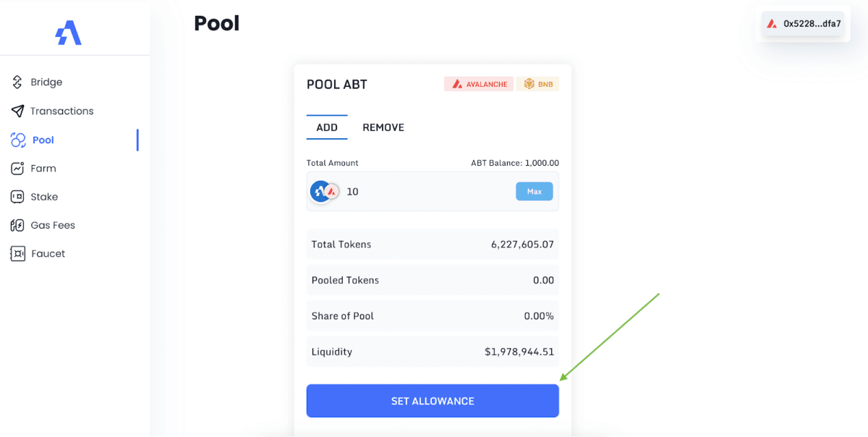The width and height of the screenshot is (868, 437).
Task: Click the Max button
Action: point(534,191)
